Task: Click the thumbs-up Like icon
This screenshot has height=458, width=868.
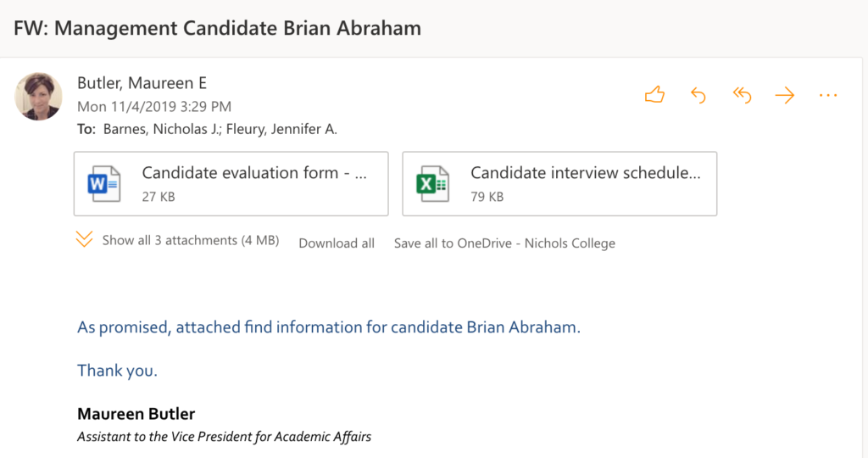Action: pos(654,96)
